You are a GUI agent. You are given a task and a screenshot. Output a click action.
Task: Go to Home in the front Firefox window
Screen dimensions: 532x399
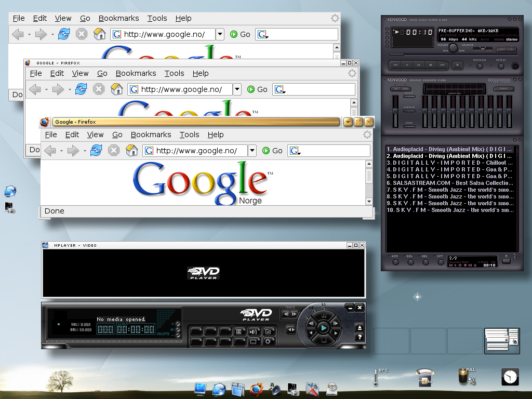click(x=131, y=150)
